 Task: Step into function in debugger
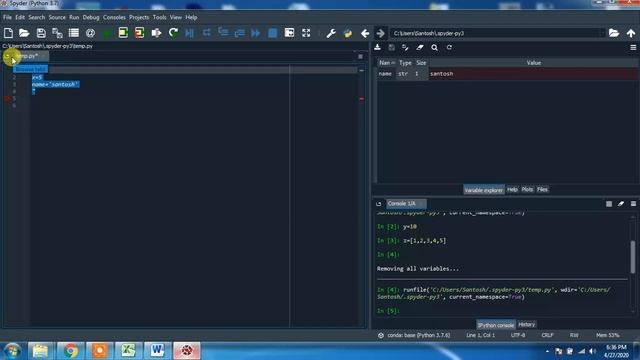(223, 33)
